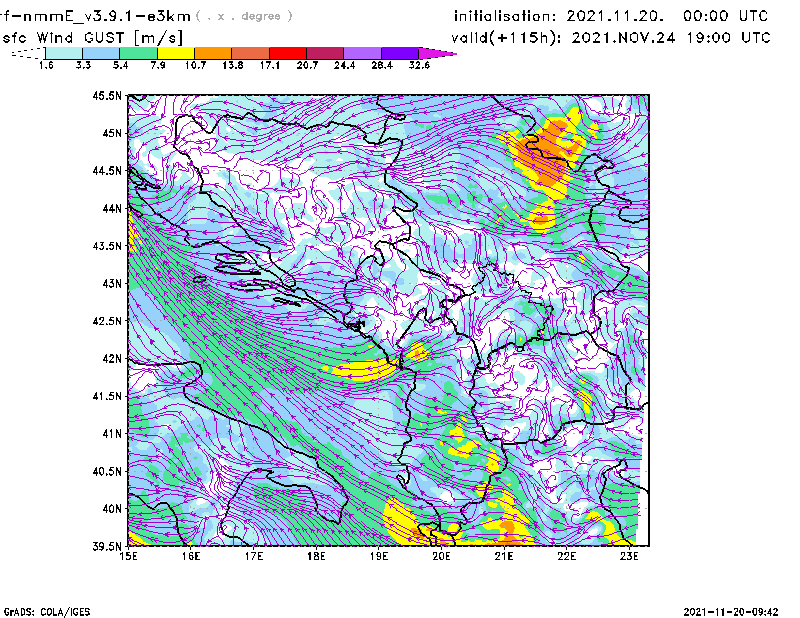Click legend value 7.9

pyautogui.click(x=158, y=65)
